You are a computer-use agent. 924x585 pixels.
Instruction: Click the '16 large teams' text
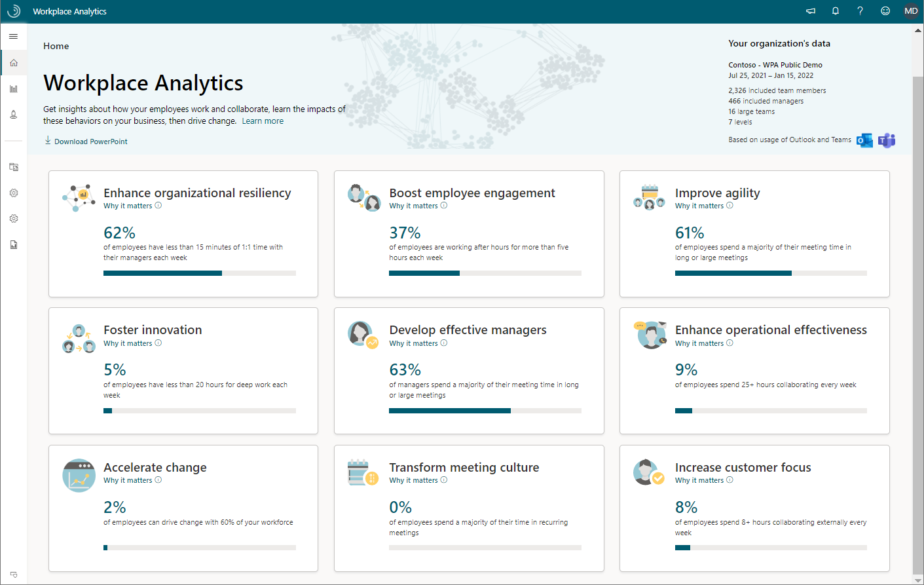pyautogui.click(x=751, y=111)
